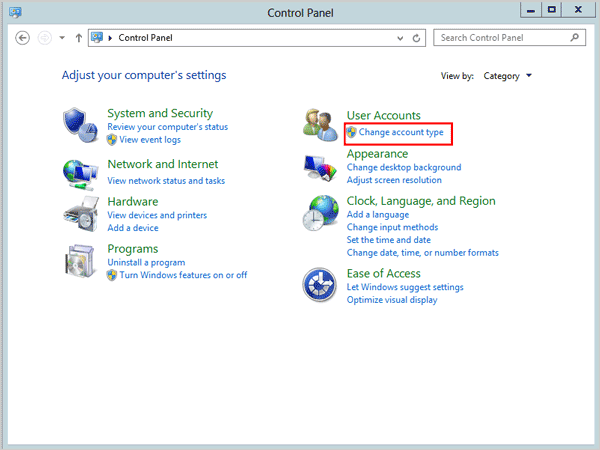Select Let Windows suggest settings
600x450 pixels.
coord(405,287)
